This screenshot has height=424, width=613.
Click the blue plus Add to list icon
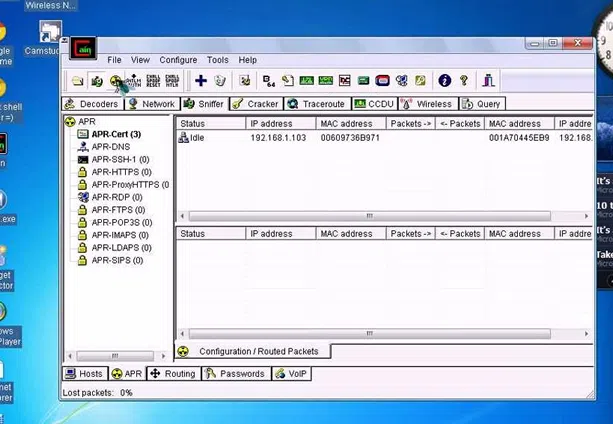tap(201, 81)
